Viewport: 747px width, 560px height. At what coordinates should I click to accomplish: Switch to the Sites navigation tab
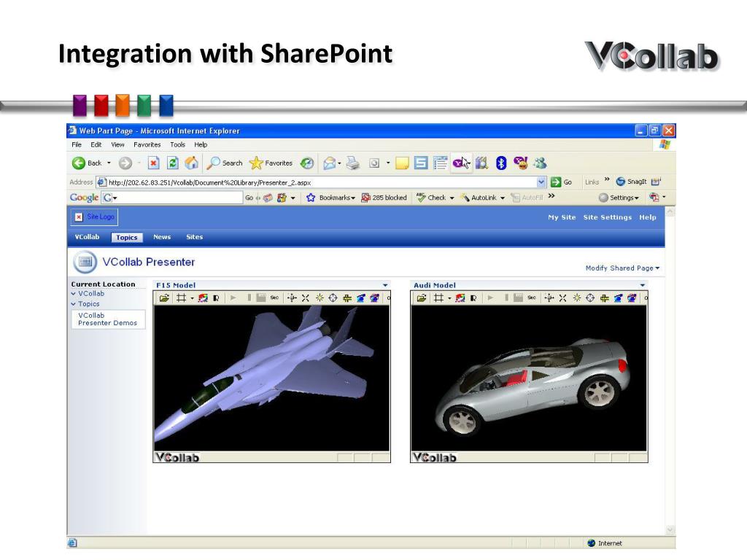pos(194,237)
